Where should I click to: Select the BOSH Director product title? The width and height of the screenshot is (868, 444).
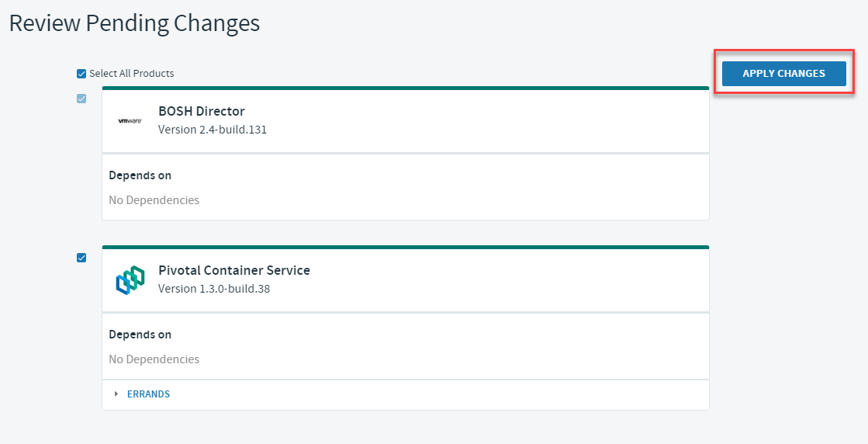coord(202,111)
